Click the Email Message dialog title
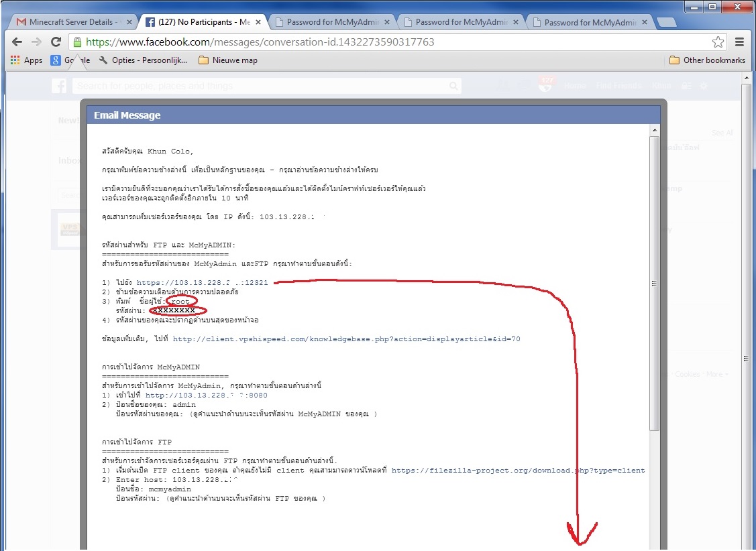Image resolution: width=756 pixels, height=551 pixels. point(127,115)
